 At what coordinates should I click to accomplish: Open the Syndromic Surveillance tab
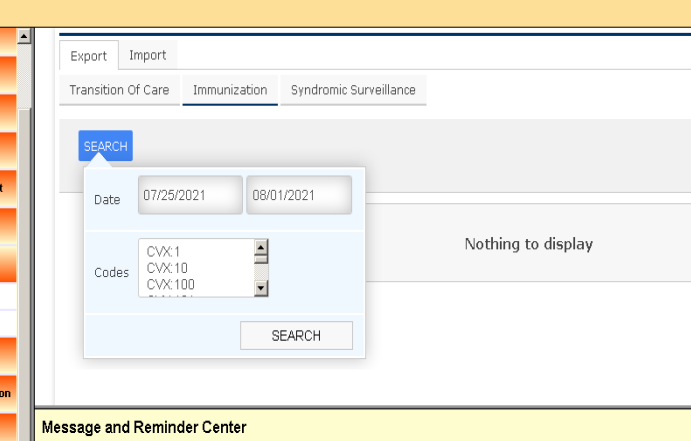[x=353, y=90]
